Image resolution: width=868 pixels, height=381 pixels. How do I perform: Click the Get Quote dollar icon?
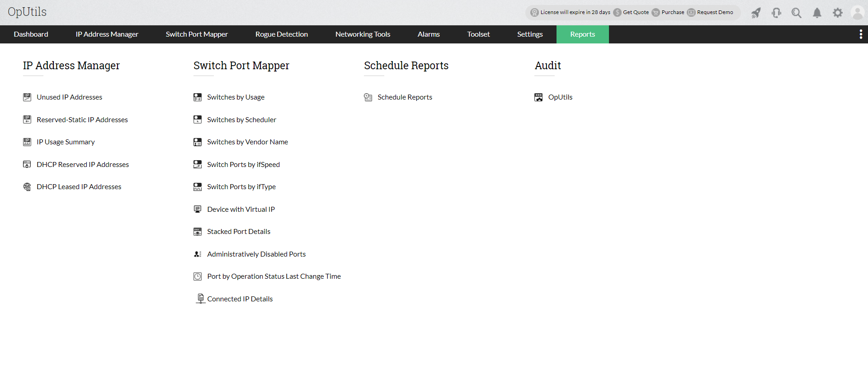tap(617, 13)
